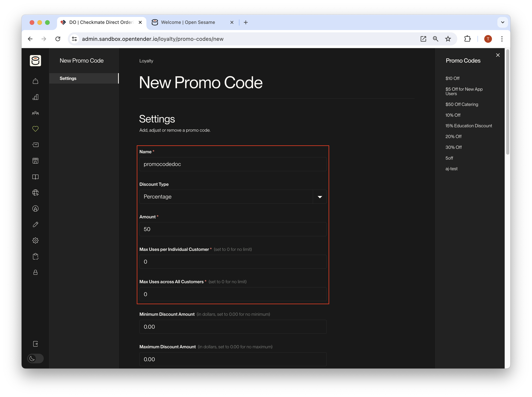Open the 5off promo code
Image resolution: width=532 pixels, height=397 pixels.
coord(449,158)
